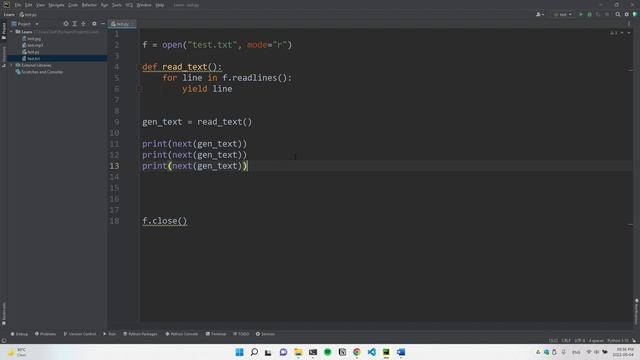Open the Problems tool window button
Image resolution: width=640 pixels, height=360 pixels.
(x=45, y=334)
